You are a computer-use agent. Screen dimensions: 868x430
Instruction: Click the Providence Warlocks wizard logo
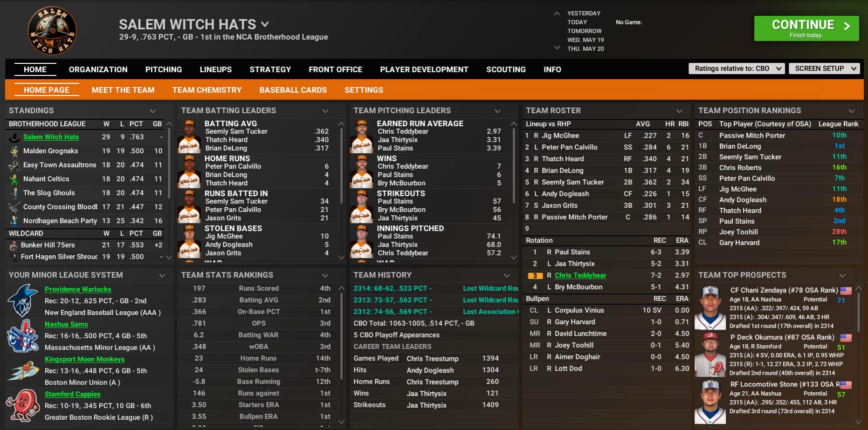(x=22, y=301)
